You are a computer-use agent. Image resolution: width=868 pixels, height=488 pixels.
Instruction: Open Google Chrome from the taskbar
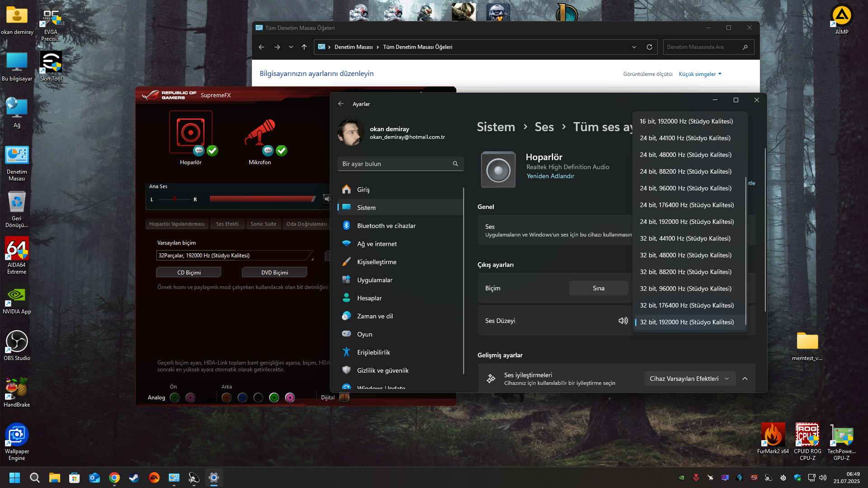click(x=114, y=478)
